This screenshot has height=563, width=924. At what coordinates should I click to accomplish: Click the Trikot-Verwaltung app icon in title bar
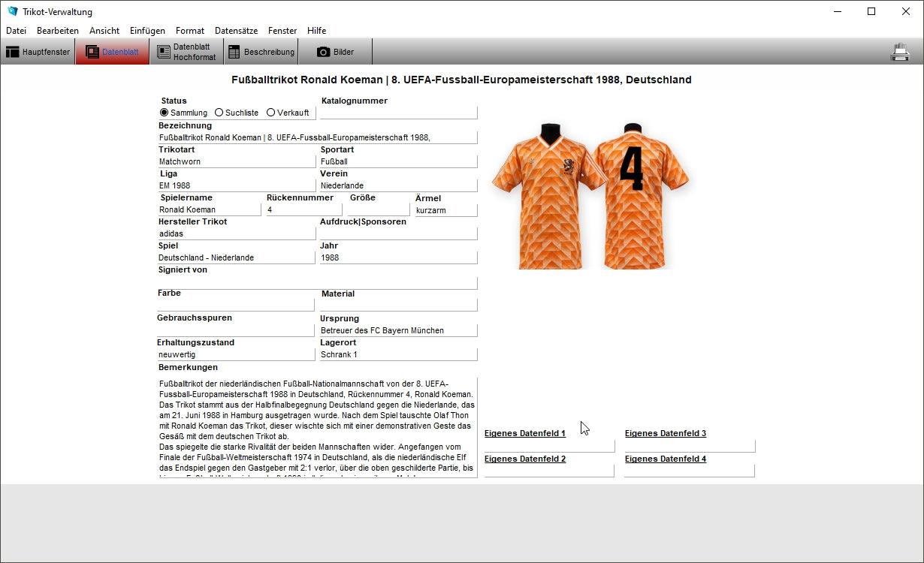tap(12, 12)
